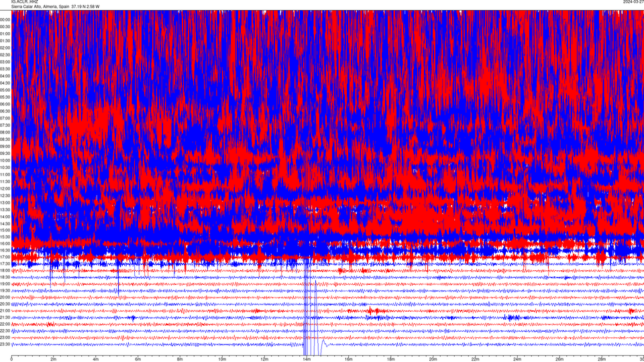Click the 22m tick on the minute axis
This screenshot has height=362, width=644.
click(x=475, y=359)
